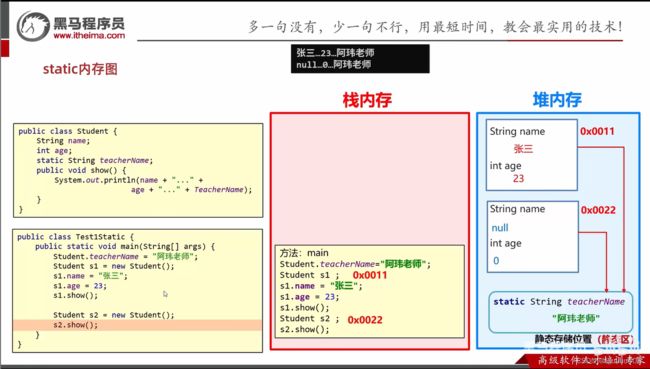Image resolution: width=650 pixels, height=369 pixels.
Task: Select 'public class Test1Static {' line
Action: point(75,237)
